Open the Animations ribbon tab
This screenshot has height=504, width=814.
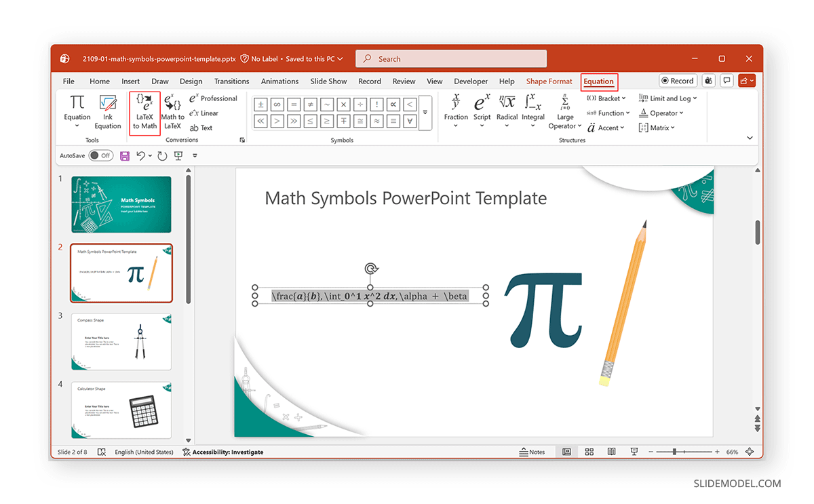click(x=279, y=81)
